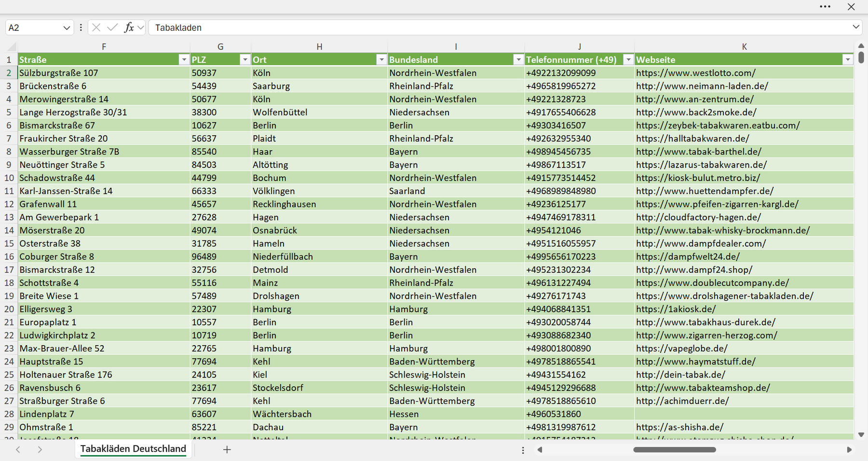Click the formula bar containing Tabakladen

[499, 28]
